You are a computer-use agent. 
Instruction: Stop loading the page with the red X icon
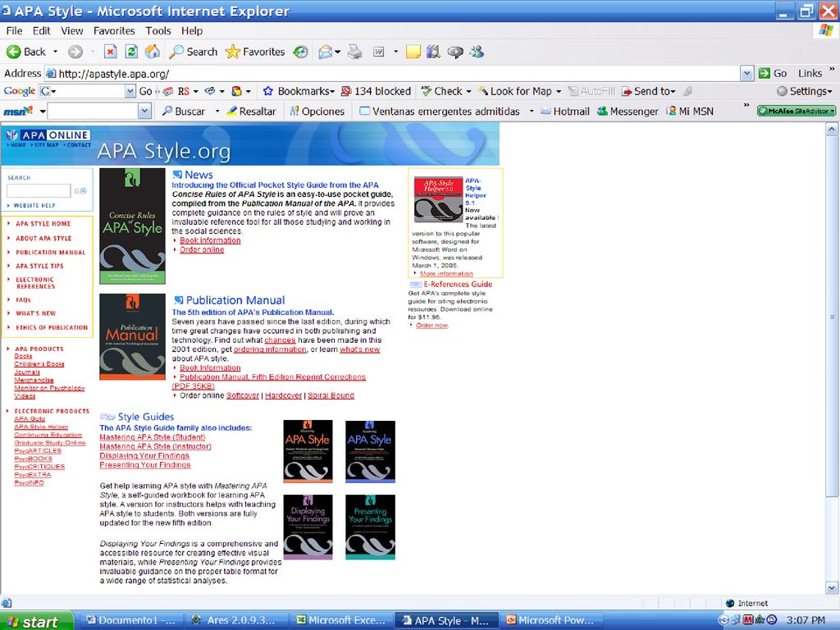click(x=110, y=52)
